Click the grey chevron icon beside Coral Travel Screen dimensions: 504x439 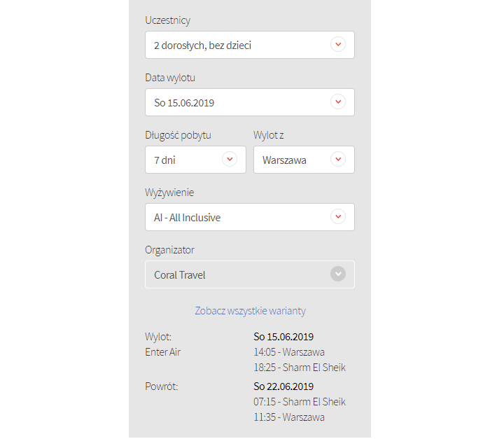[338, 274]
